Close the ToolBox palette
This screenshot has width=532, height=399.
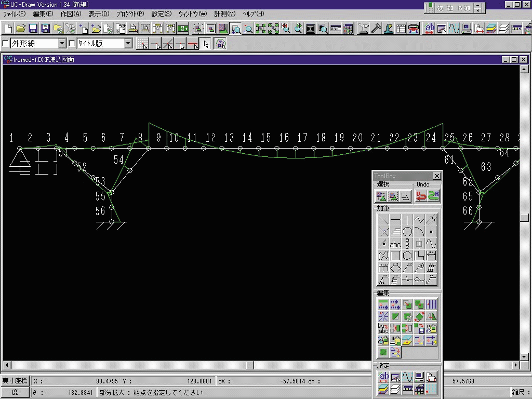(x=436, y=176)
